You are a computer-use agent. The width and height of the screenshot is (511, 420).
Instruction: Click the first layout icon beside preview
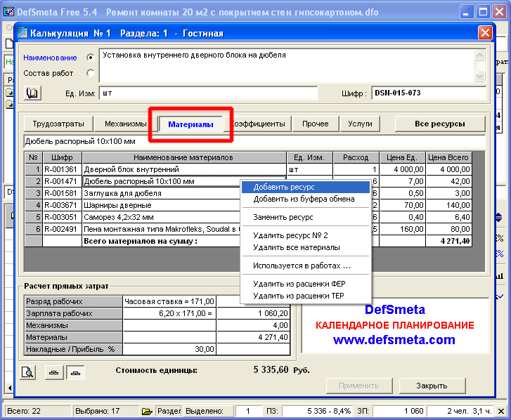pos(53,372)
